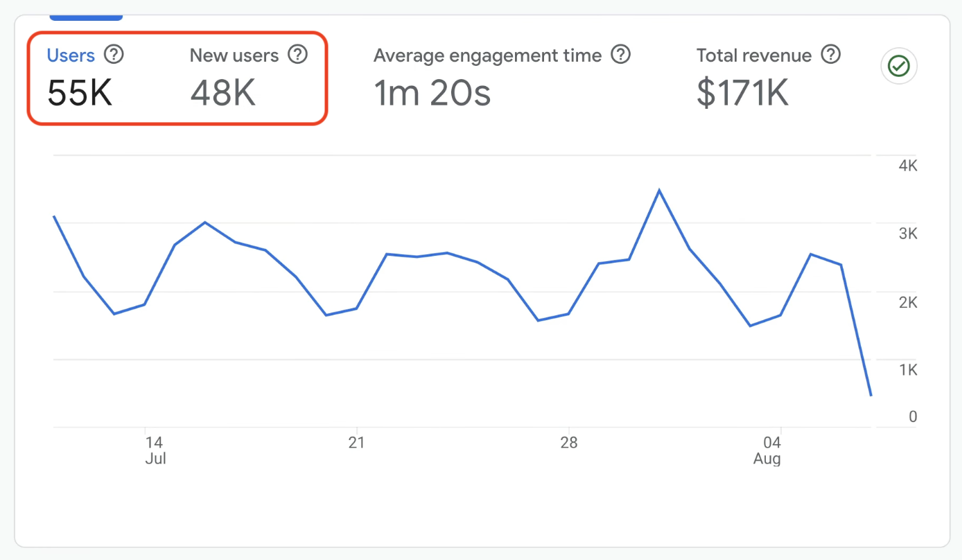
Task: Click the 14 Jul date label
Action: [154, 450]
